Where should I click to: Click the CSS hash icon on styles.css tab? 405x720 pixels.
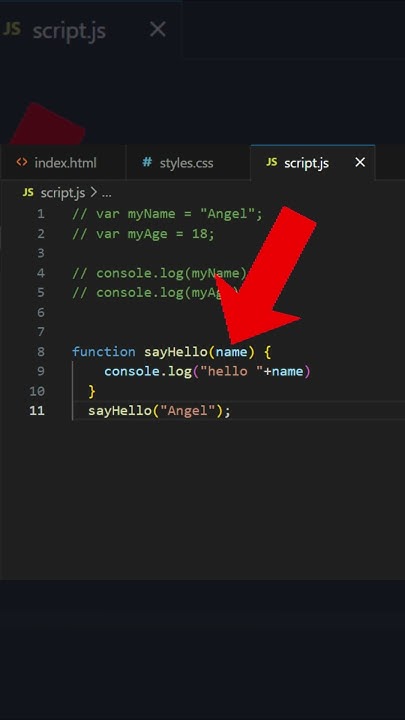(147, 162)
